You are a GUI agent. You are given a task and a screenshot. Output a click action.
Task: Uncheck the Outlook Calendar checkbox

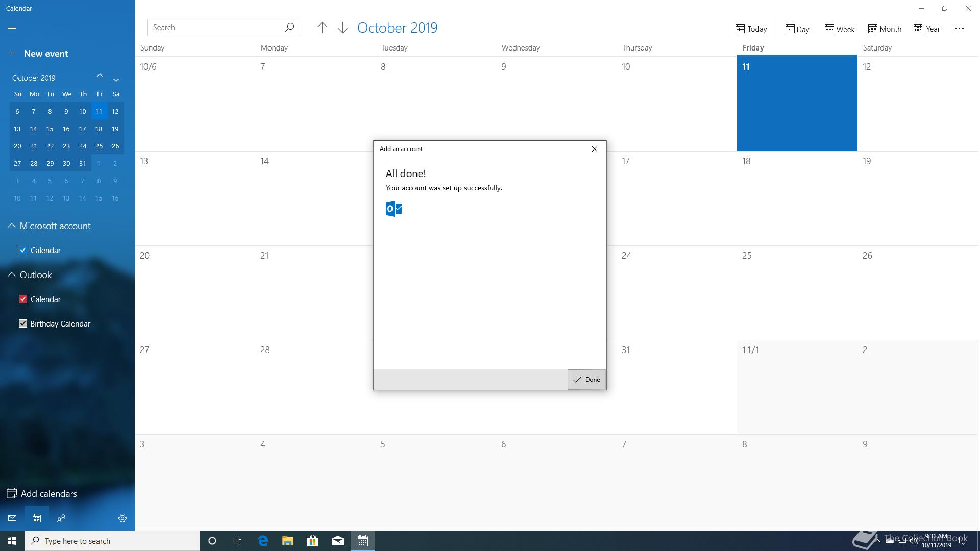coord(23,299)
